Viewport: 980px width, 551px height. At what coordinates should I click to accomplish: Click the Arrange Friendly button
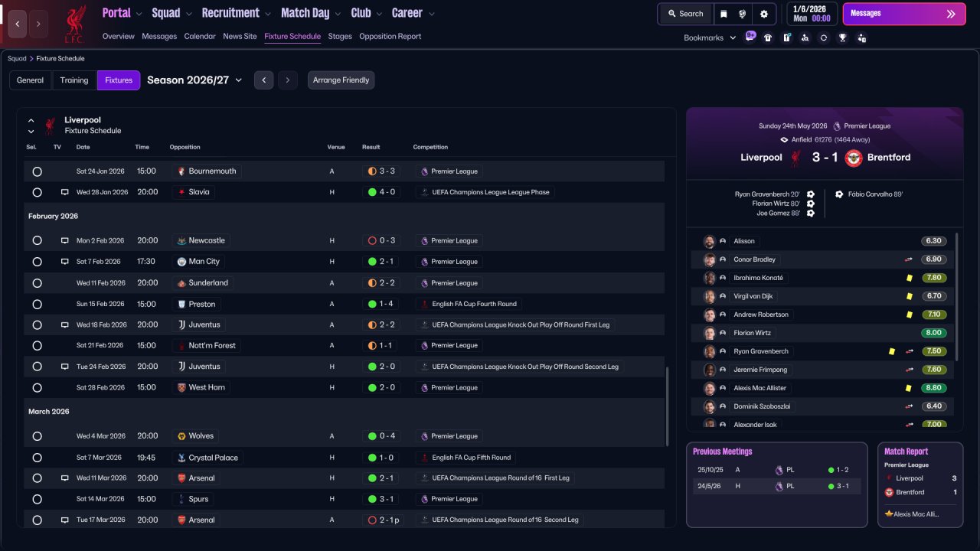coord(341,80)
